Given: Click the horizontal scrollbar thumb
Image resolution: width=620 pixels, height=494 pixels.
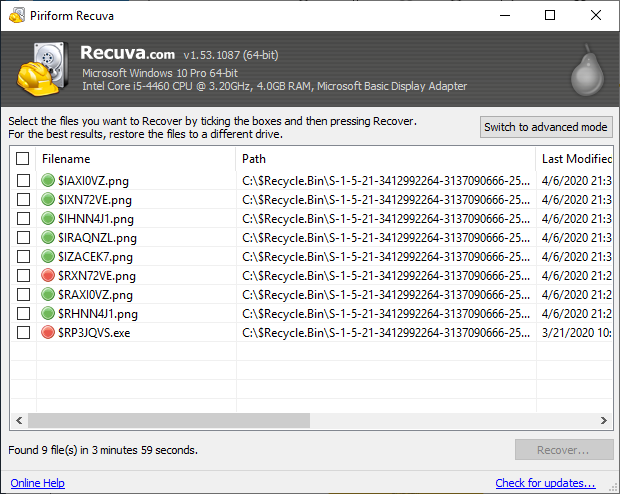Looking at the screenshot, I should click(169, 420).
